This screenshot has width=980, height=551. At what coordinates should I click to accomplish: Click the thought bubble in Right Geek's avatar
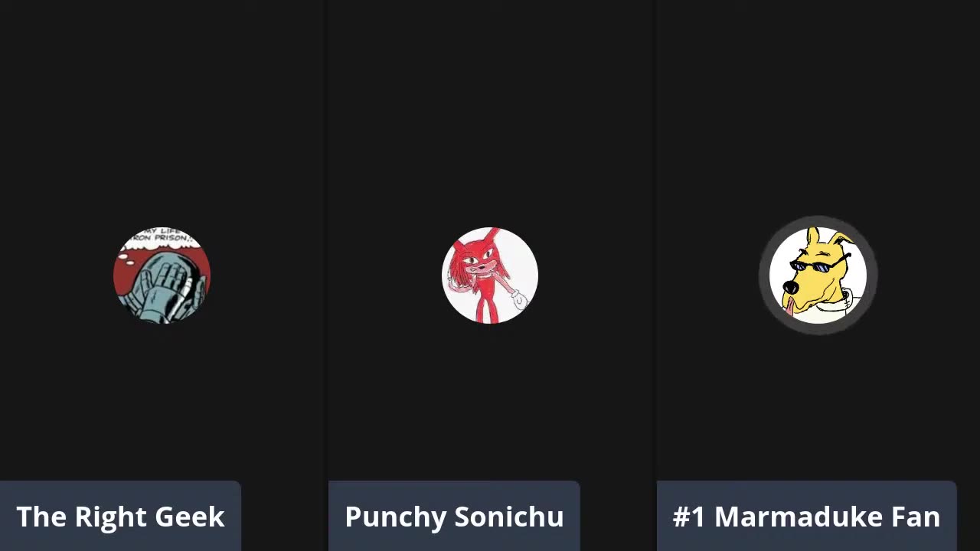pyautogui.click(x=162, y=239)
